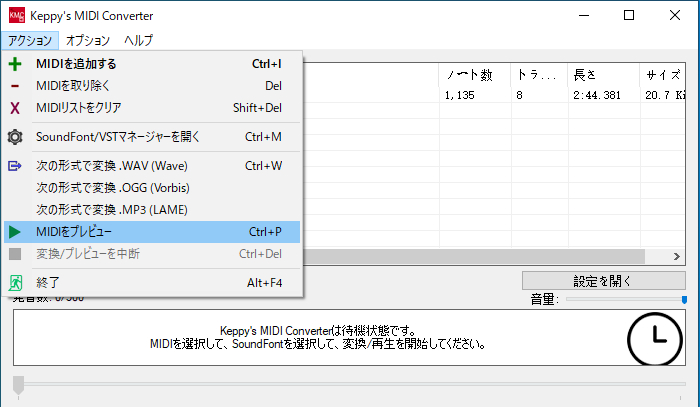Click the playback position slider handle
This screenshot has width=700, height=407.
tap(18, 385)
